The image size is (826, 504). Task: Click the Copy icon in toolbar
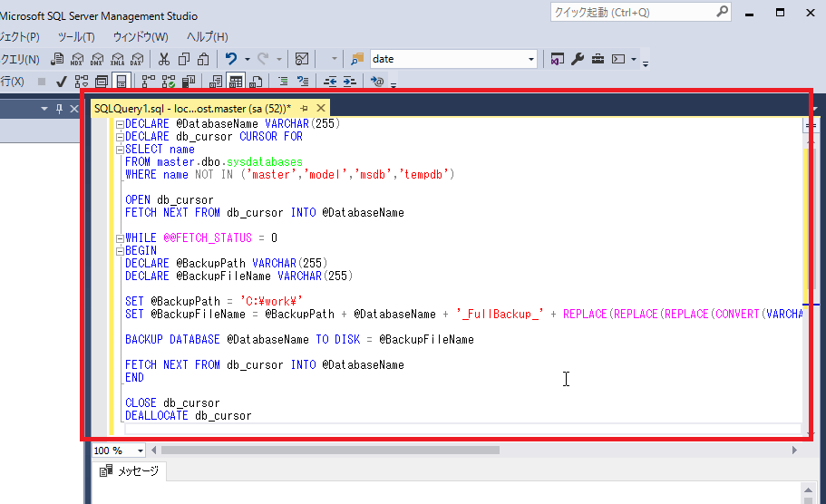click(x=184, y=59)
